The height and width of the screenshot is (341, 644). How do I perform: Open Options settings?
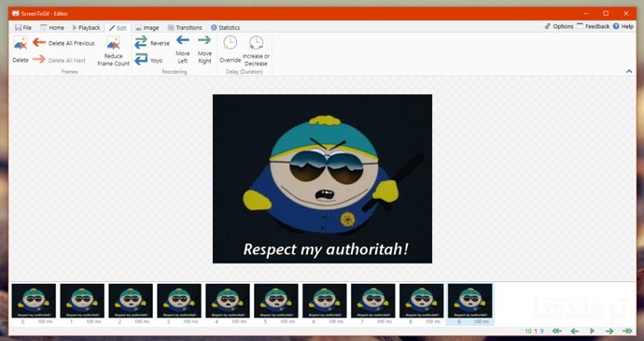559,26
